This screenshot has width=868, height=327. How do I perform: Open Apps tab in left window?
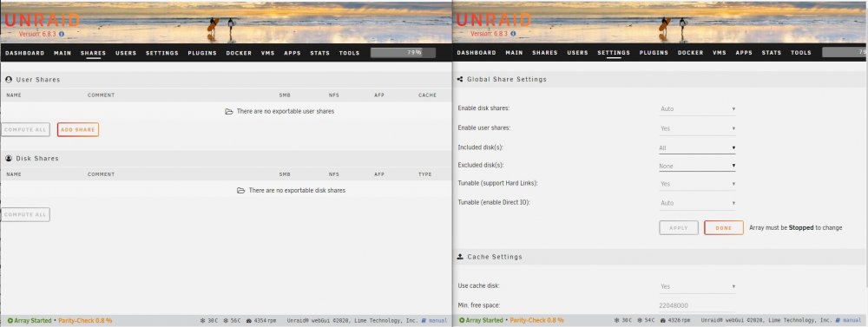tap(293, 53)
